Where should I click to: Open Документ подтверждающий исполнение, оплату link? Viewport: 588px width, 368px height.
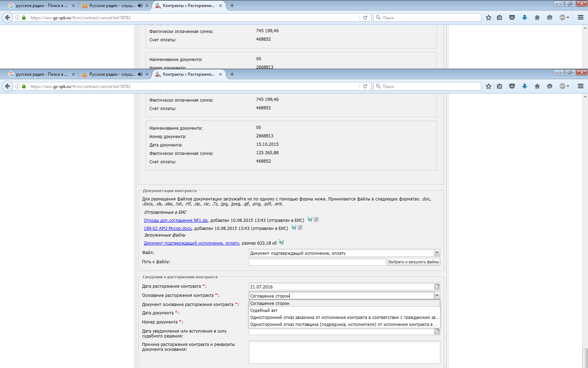[x=191, y=243]
